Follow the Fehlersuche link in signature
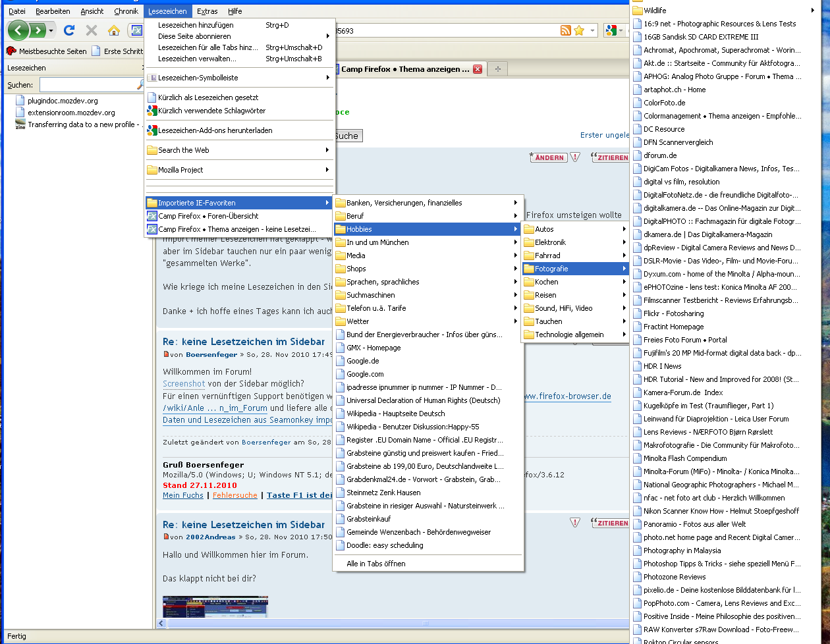Viewport: 830px width, 644px height. [x=235, y=495]
